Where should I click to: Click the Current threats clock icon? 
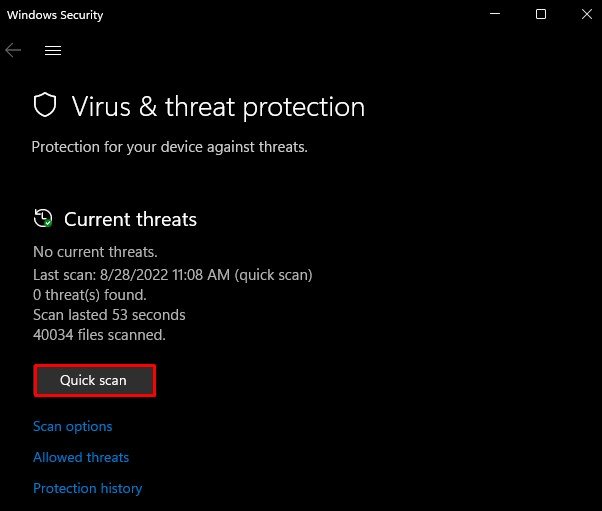pyautogui.click(x=43, y=218)
